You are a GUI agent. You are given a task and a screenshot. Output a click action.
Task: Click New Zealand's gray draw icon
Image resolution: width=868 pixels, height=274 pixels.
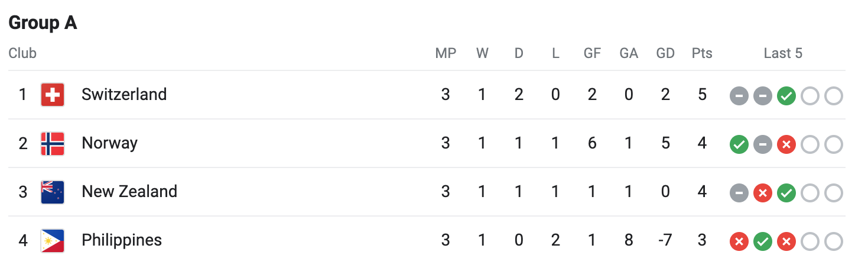739,193
